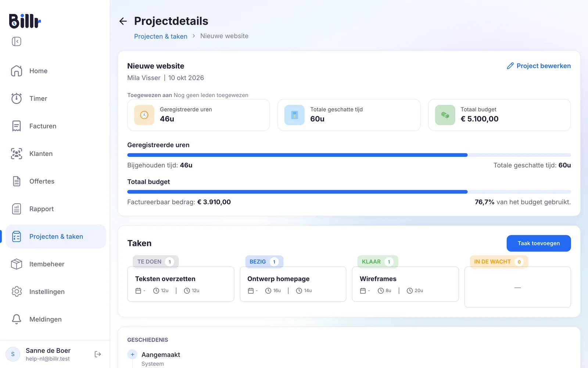Screen dimensions: 588x368
Task: Open the Facturen menu item
Action: pos(55,126)
